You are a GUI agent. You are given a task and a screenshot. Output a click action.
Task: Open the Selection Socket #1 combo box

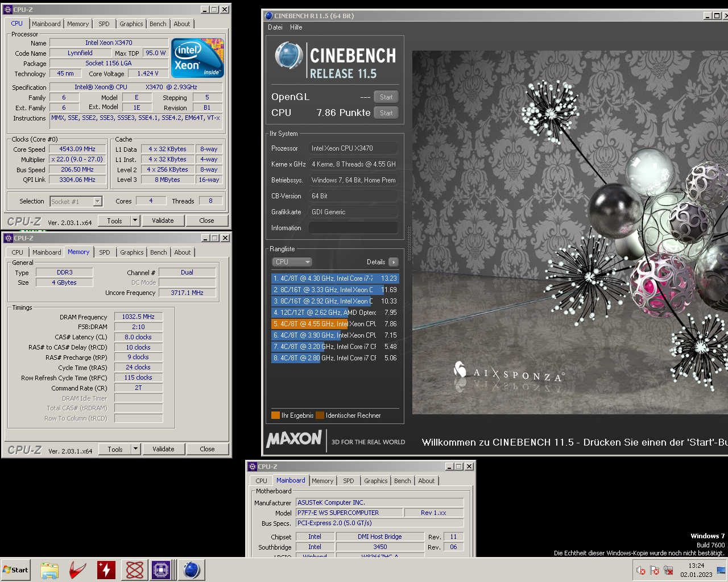(76, 201)
